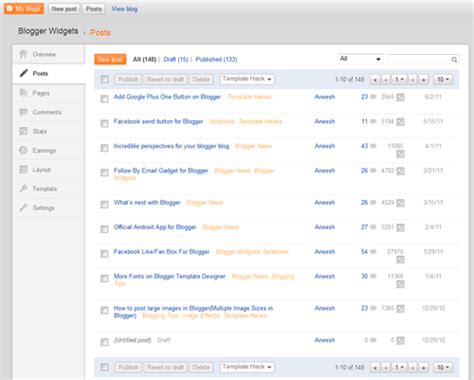The height and width of the screenshot is (380, 474).
Task: Click Posts button in the top bar
Action: pyautogui.click(x=94, y=9)
